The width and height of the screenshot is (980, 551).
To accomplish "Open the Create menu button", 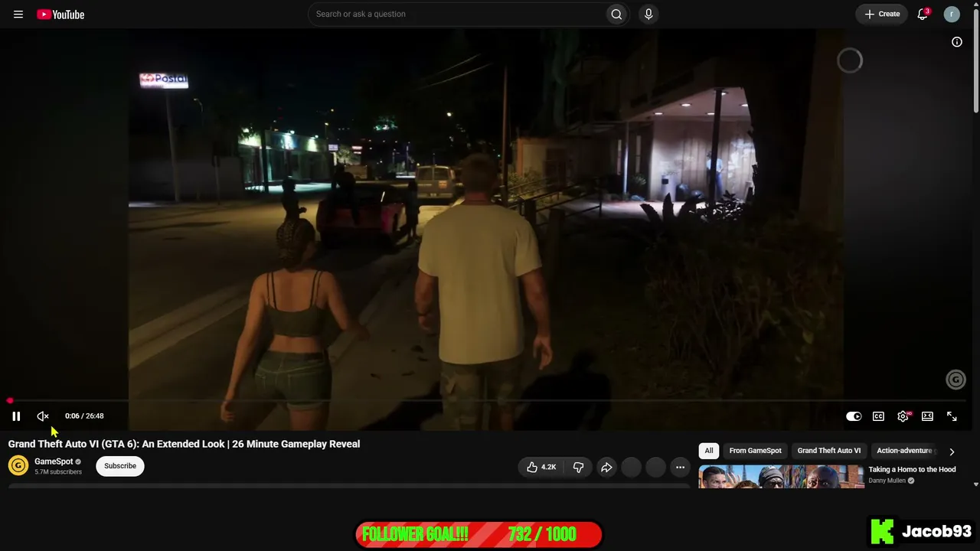I will point(882,14).
